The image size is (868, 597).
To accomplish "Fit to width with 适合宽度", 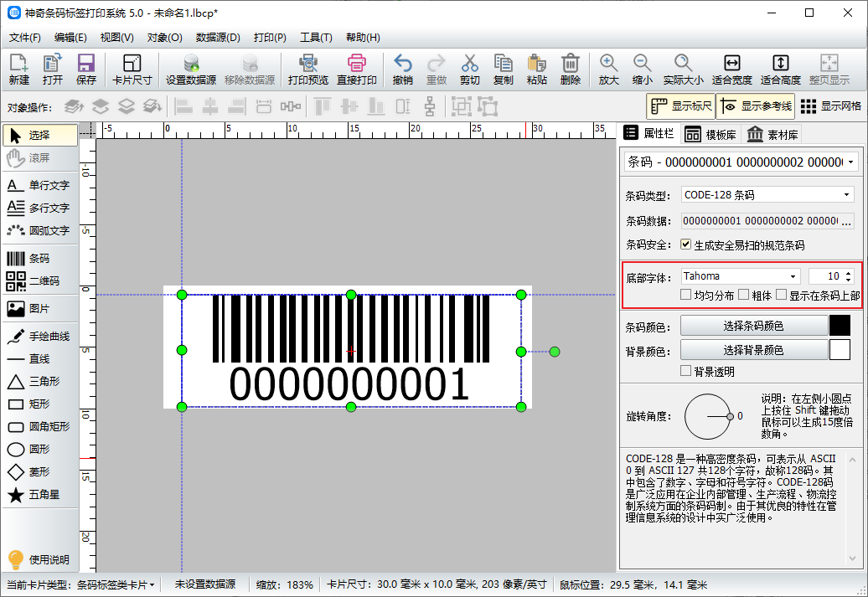I will 731,69.
